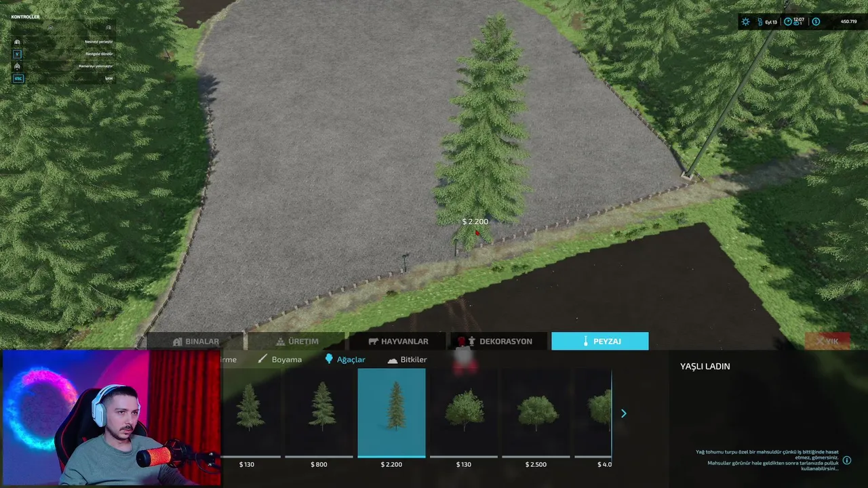This screenshot has height=488, width=868.
Task: Switch to the DEKORASYON tab
Action: click(499, 342)
